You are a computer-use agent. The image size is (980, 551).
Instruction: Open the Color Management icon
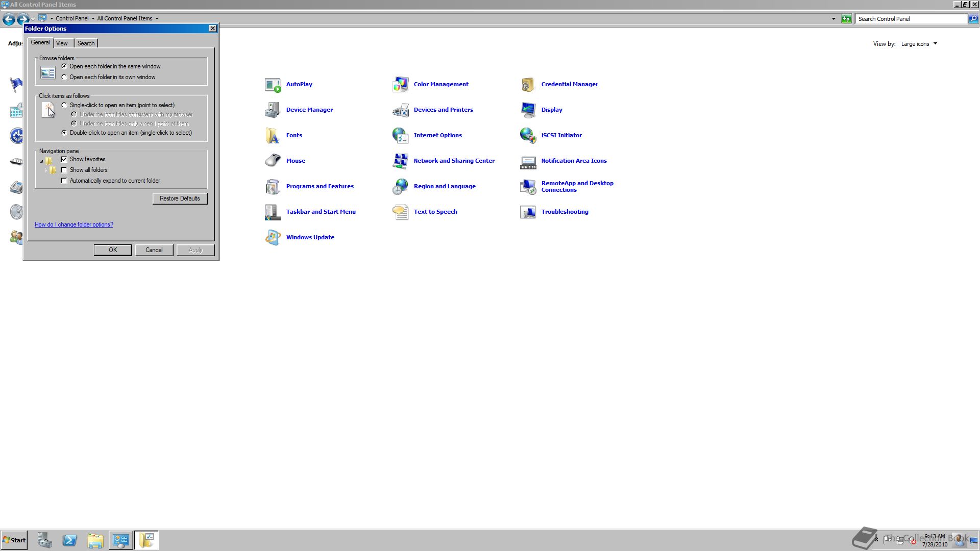click(x=401, y=85)
